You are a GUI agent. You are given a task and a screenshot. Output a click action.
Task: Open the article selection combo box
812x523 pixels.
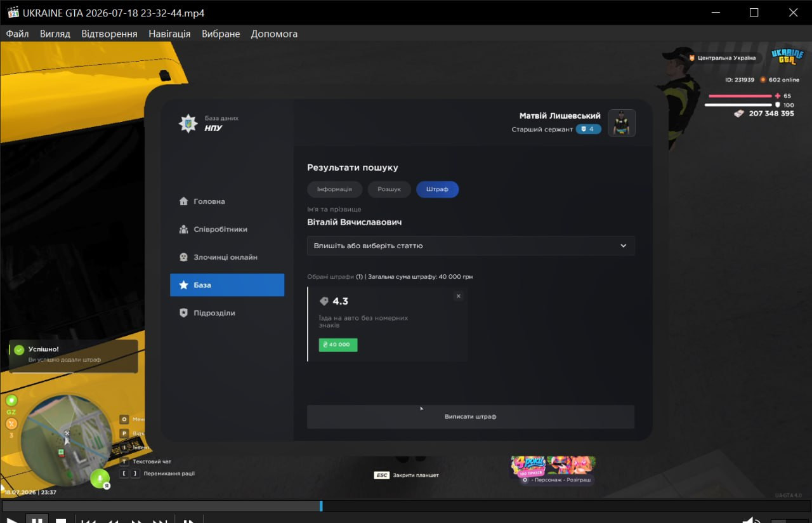[x=471, y=246]
